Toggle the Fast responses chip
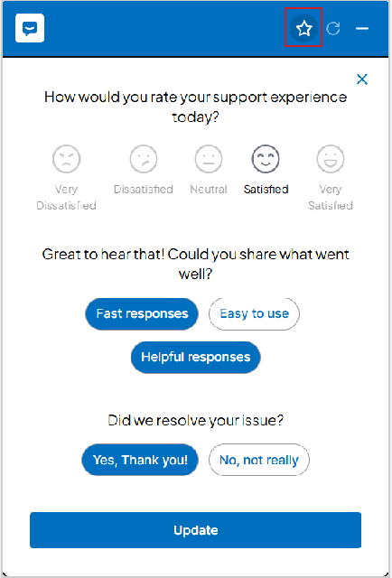392x578 pixels. (x=142, y=314)
